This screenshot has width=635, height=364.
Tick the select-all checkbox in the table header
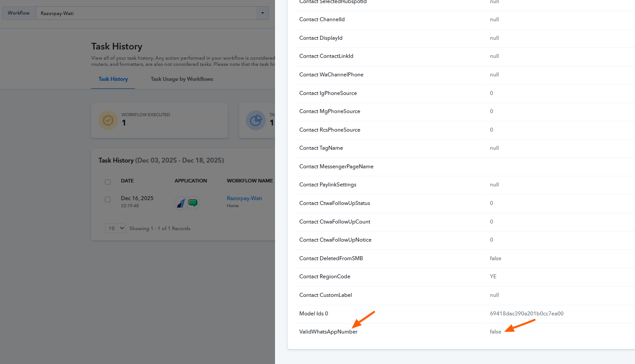coord(107,182)
